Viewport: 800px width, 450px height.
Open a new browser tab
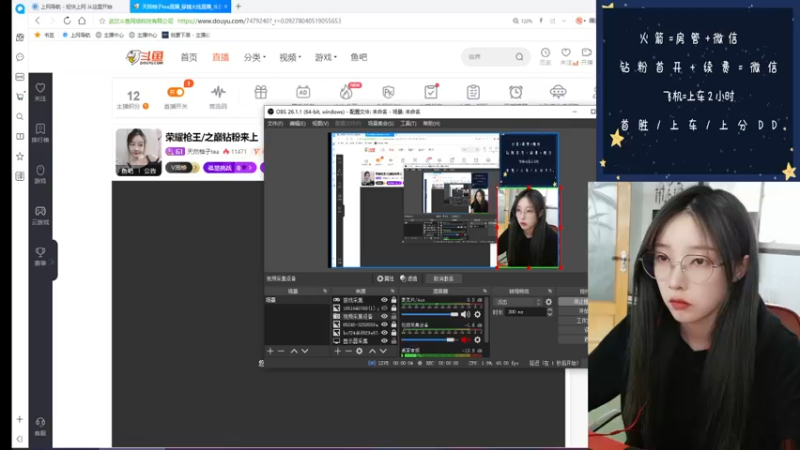238,7
